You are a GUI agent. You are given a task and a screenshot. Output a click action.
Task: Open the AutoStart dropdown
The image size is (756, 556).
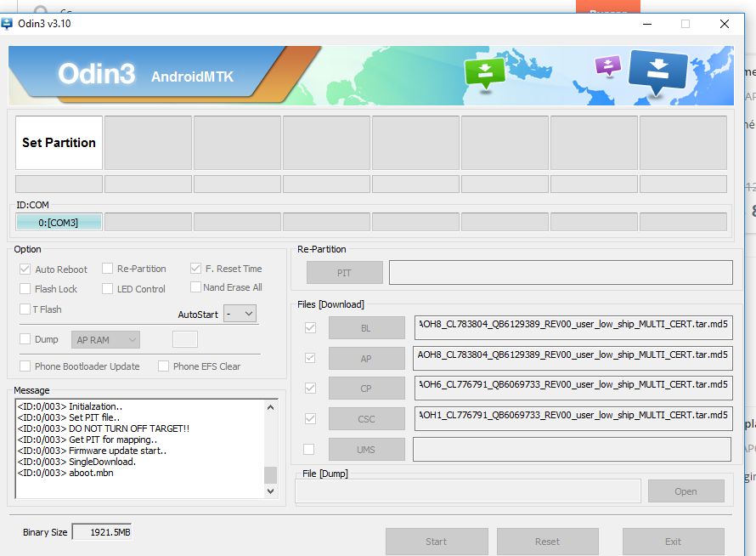tap(240, 314)
